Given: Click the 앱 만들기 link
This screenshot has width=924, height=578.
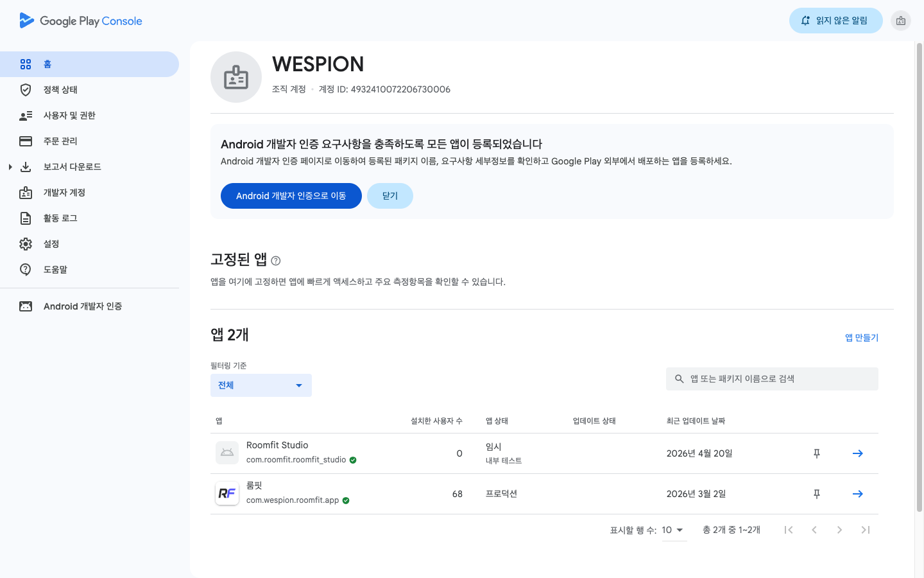Looking at the screenshot, I should click(x=861, y=338).
